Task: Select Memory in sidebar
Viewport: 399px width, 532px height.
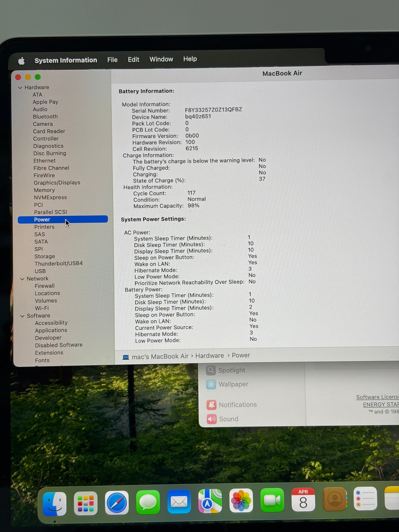Action: 44,190
